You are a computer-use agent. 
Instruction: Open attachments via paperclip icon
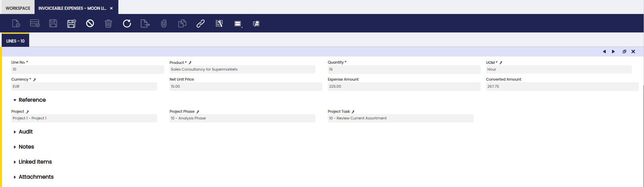tap(164, 23)
